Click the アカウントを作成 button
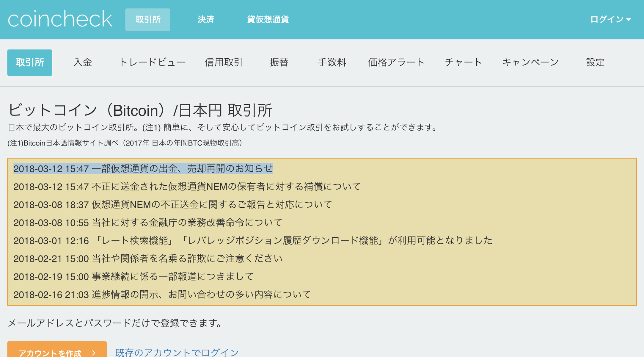 (x=57, y=351)
